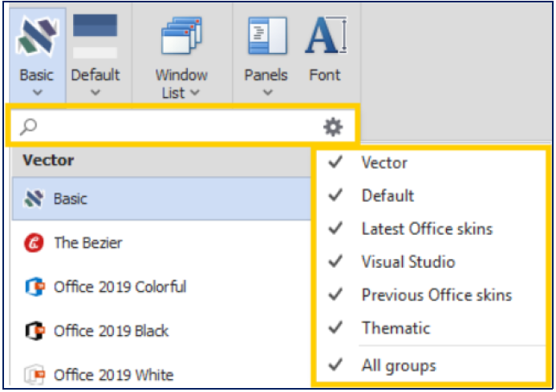Select the Default menu entry label

pos(388,196)
